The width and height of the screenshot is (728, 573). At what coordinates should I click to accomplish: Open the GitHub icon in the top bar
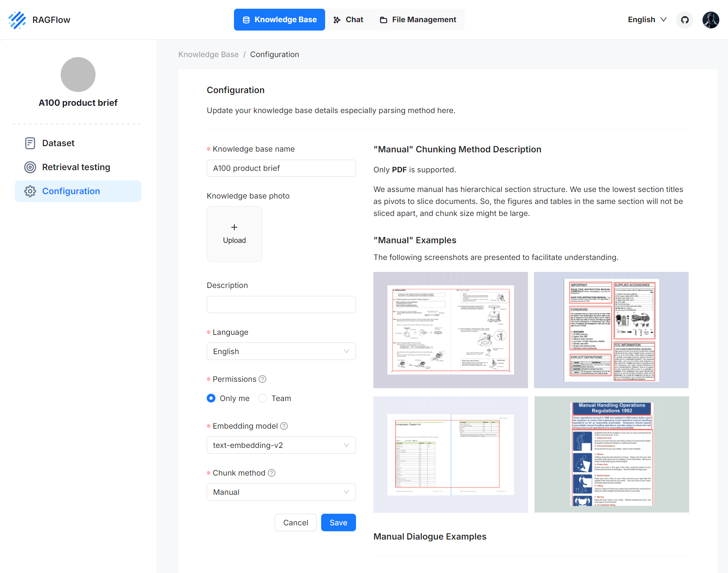tap(684, 20)
